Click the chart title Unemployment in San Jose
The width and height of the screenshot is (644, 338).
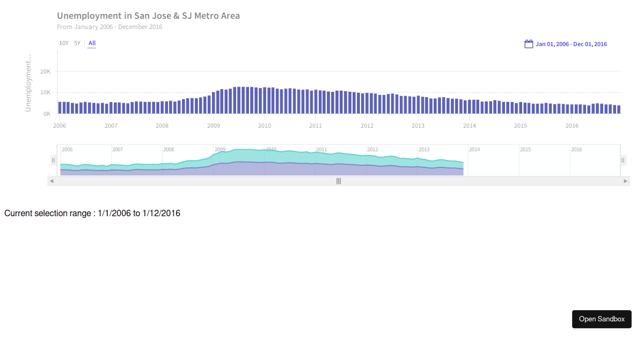click(148, 16)
